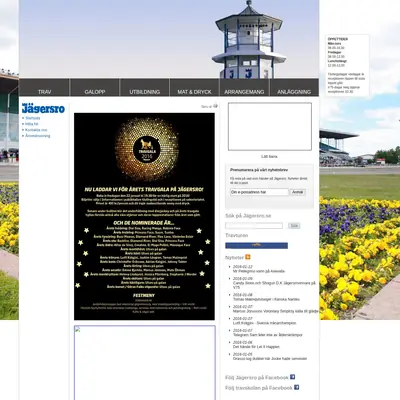Select the UTBILDNING navigation tab
400x400 pixels.
(x=145, y=88)
